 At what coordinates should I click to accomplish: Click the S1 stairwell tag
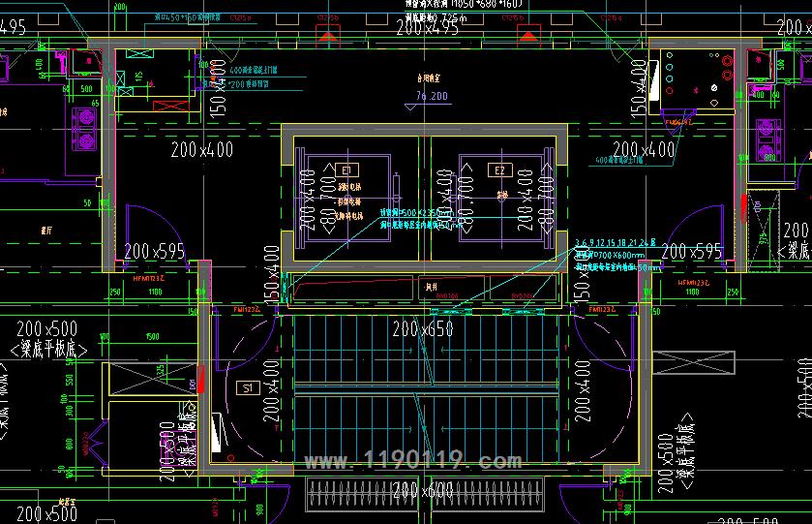[246, 388]
